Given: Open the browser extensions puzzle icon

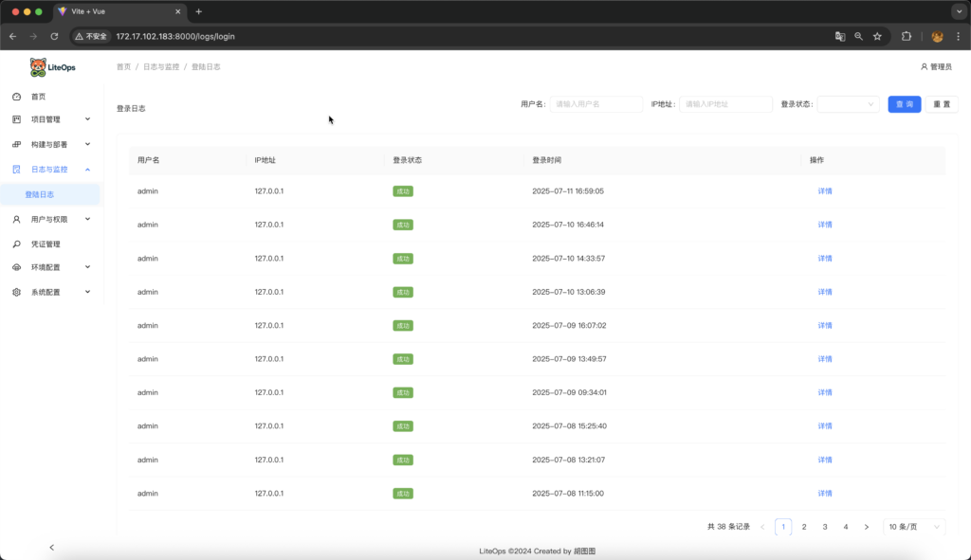Looking at the screenshot, I should (x=907, y=36).
